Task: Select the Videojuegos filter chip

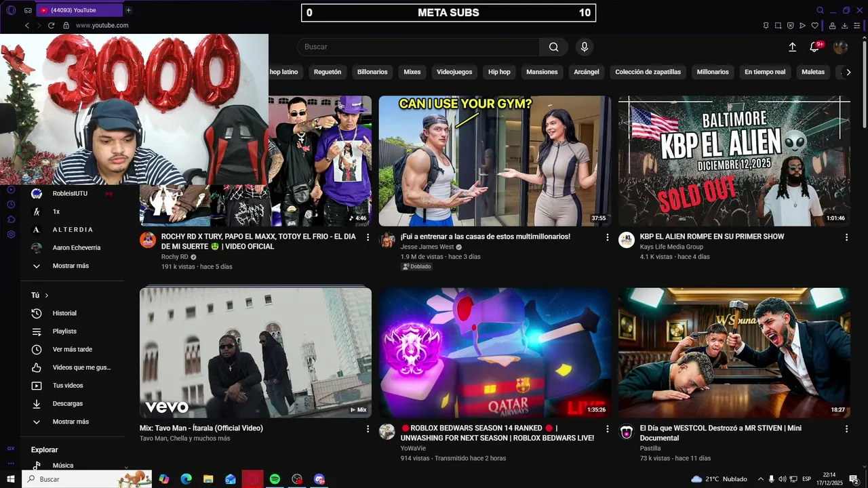Action: (x=454, y=72)
